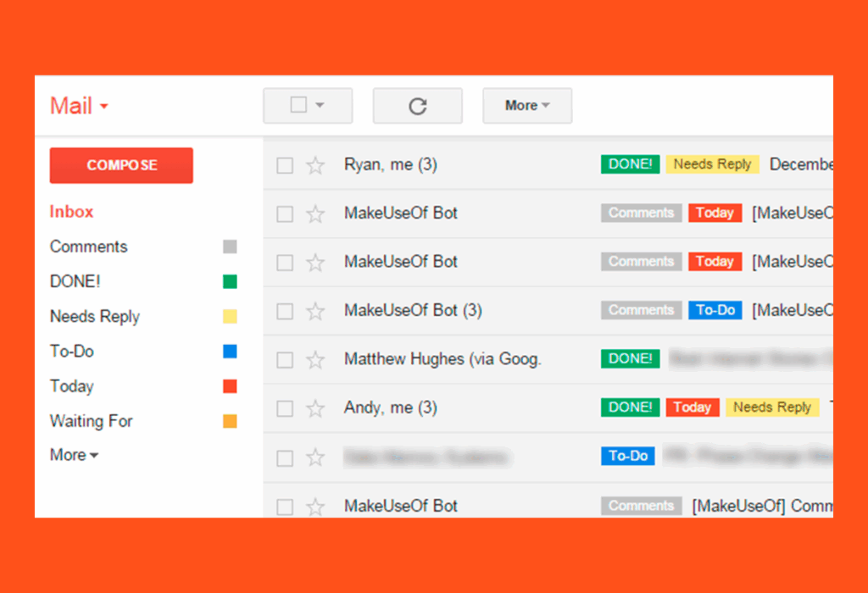Select the conversation from Andy
Viewport: 868px width, 593px height.
click(284, 407)
